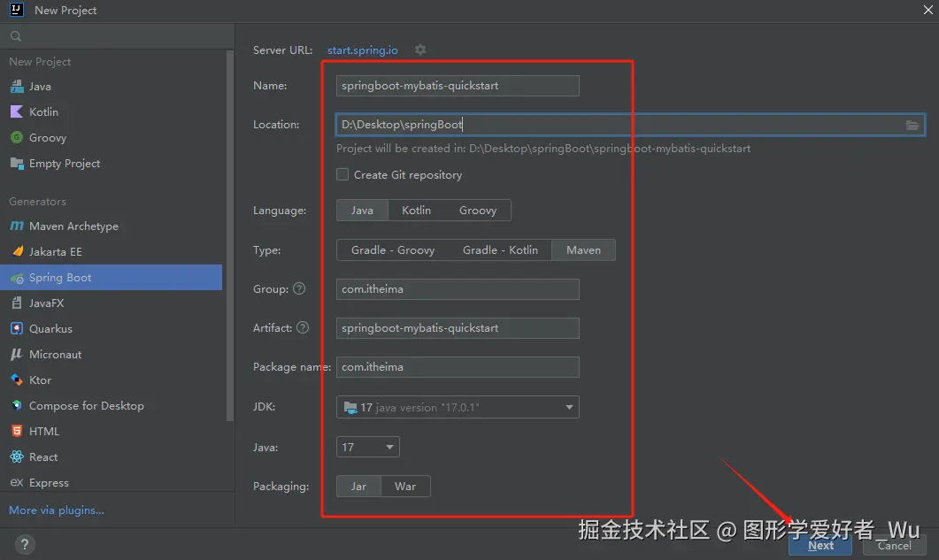Viewport: 939px width, 560px height.
Task: Open help with question mark button
Action: point(25,544)
